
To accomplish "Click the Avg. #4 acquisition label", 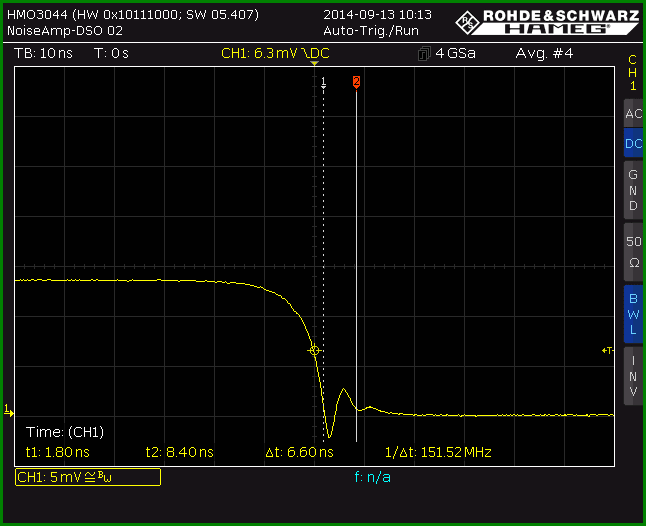I will coord(544,53).
